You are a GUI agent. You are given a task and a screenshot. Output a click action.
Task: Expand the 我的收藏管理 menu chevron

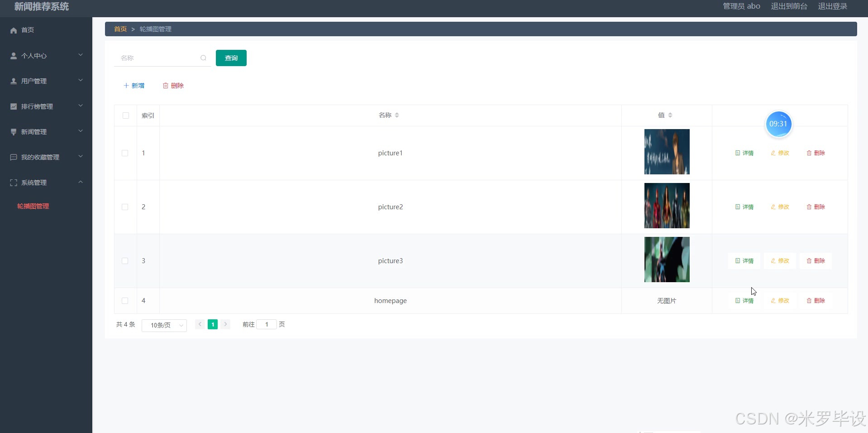click(81, 157)
